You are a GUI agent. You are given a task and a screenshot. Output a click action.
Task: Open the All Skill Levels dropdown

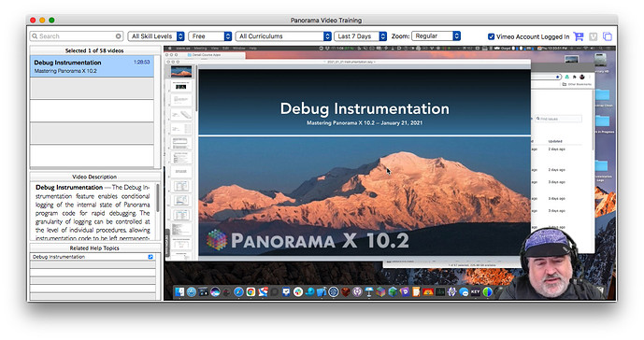(156, 36)
